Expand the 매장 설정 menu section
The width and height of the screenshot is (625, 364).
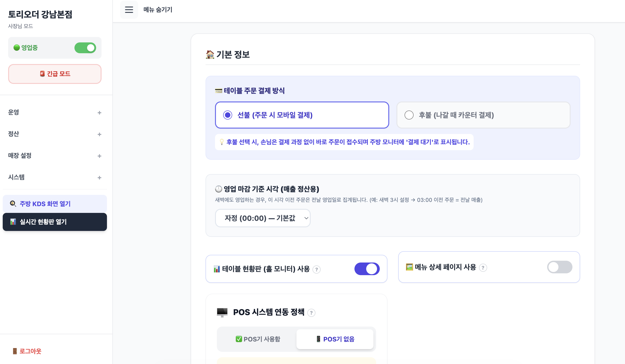pos(55,156)
